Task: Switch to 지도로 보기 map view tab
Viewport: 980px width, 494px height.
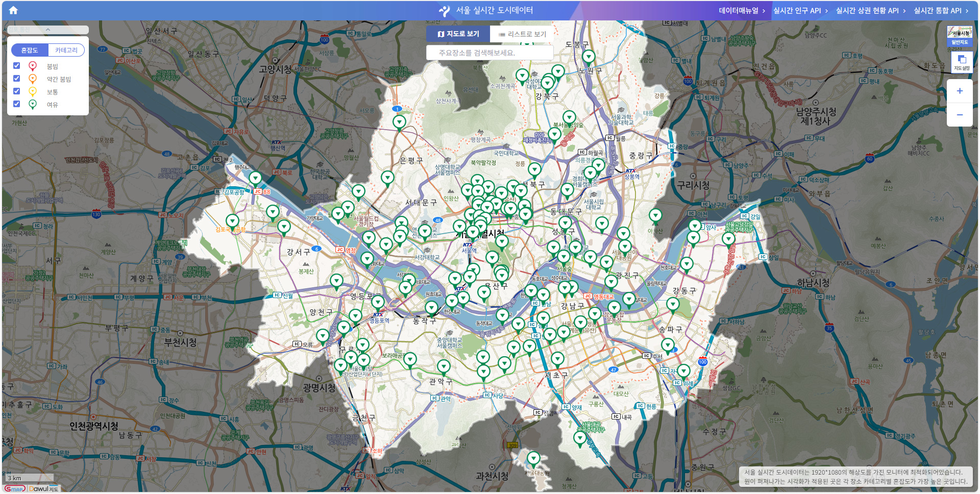Action: (458, 34)
